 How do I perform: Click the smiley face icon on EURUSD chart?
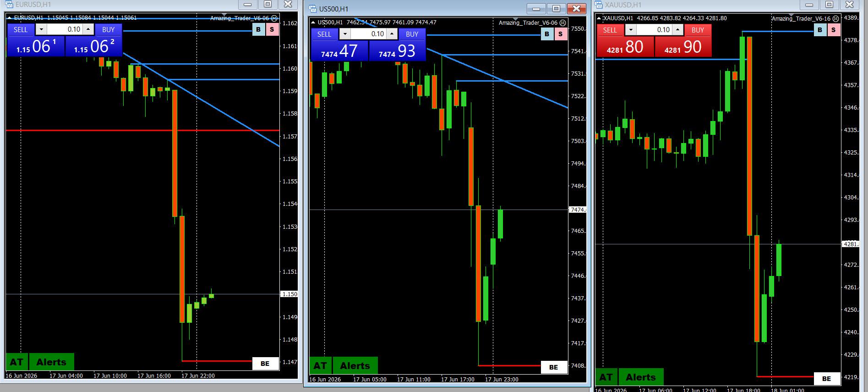click(274, 18)
